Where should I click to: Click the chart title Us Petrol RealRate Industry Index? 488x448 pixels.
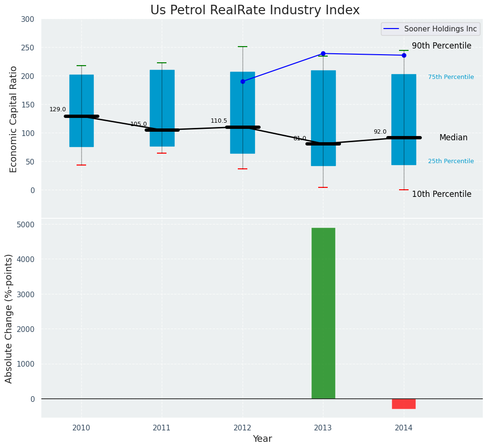coord(255,10)
